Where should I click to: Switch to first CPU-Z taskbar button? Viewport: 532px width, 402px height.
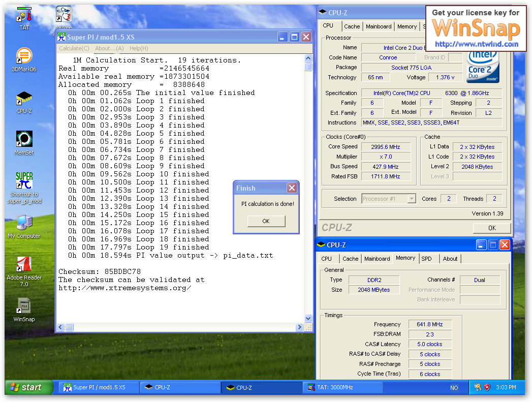pyautogui.click(x=180, y=387)
